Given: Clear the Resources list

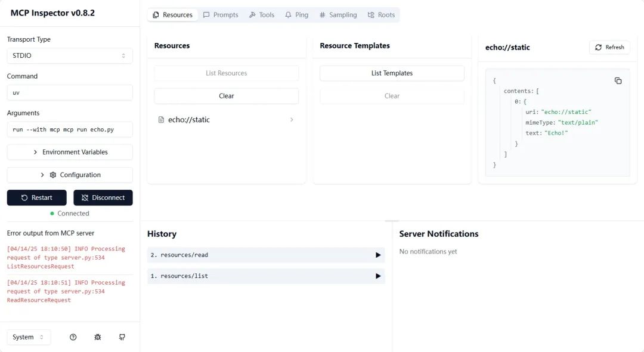Looking at the screenshot, I should coord(227,95).
